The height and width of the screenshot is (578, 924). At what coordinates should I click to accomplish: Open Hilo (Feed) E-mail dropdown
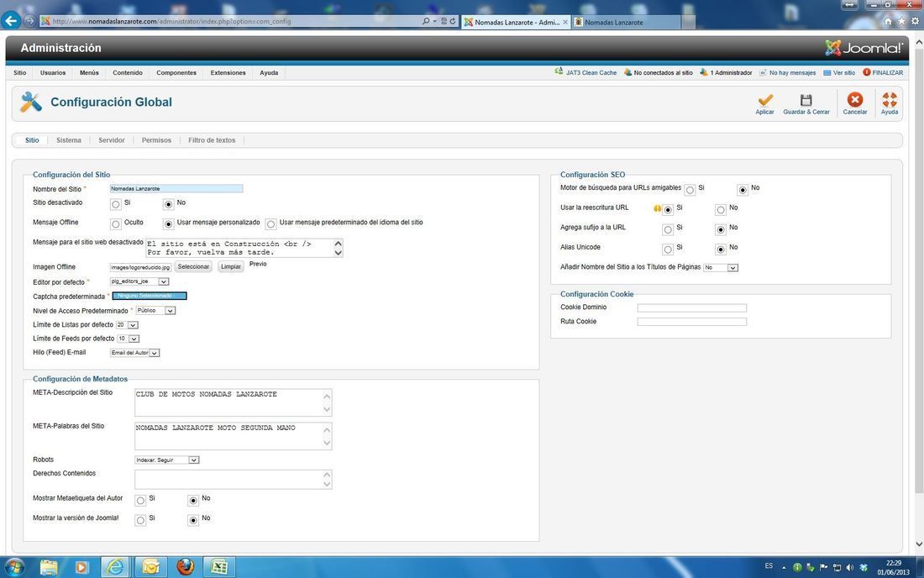click(x=135, y=353)
